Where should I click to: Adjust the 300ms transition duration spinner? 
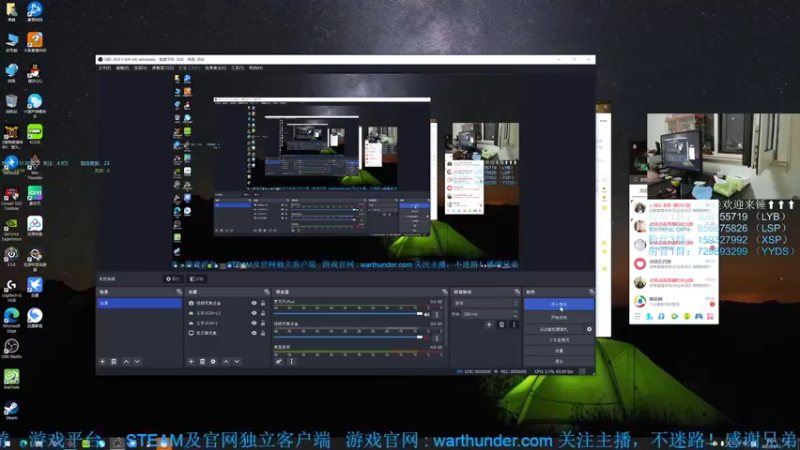coord(490,314)
